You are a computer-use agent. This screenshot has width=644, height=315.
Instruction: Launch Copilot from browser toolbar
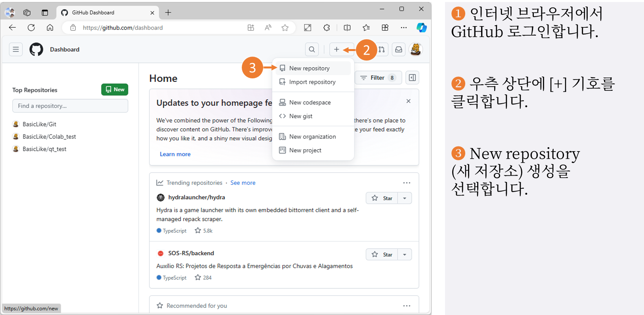pyautogui.click(x=422, y=28)
